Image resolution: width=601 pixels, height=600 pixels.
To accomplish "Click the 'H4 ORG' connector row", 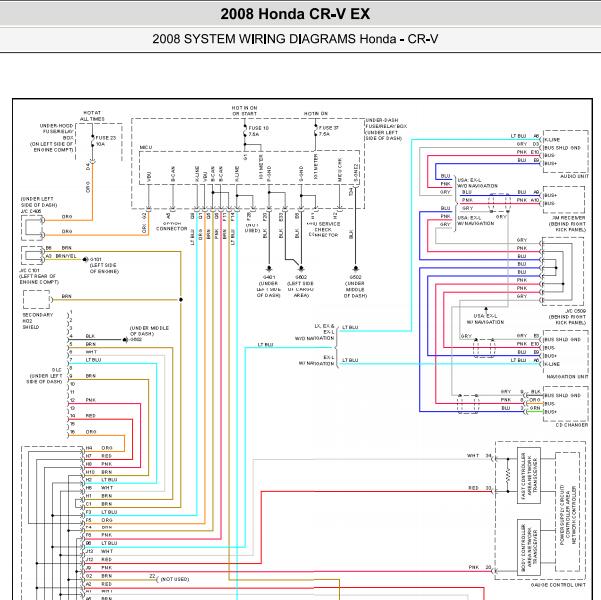I will 99,448.
